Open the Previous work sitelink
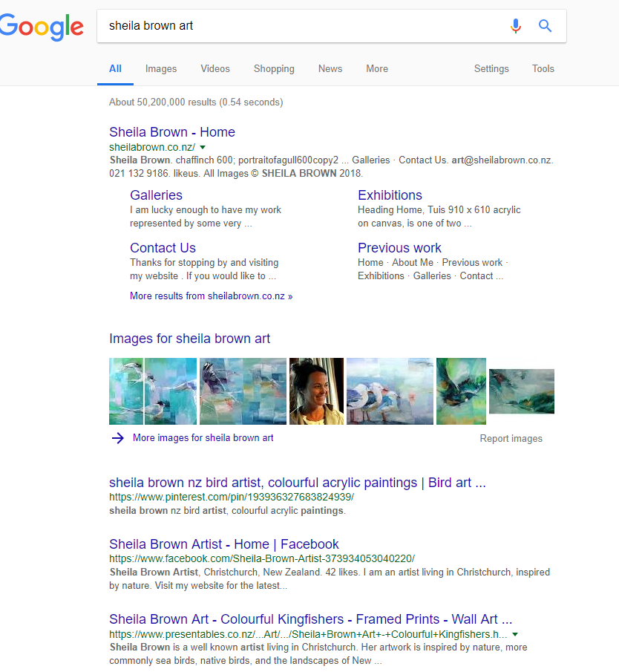Viewport: 619px width, 672px height. (399, 248)
